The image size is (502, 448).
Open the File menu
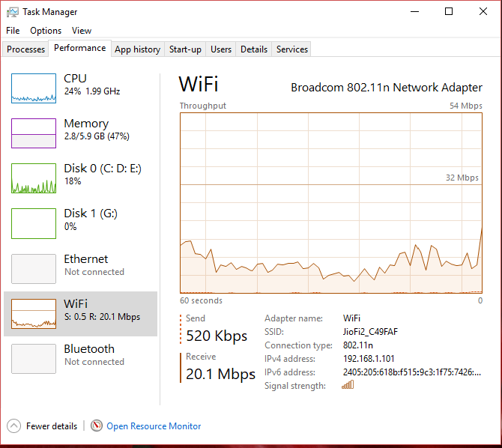pos(13,31)
